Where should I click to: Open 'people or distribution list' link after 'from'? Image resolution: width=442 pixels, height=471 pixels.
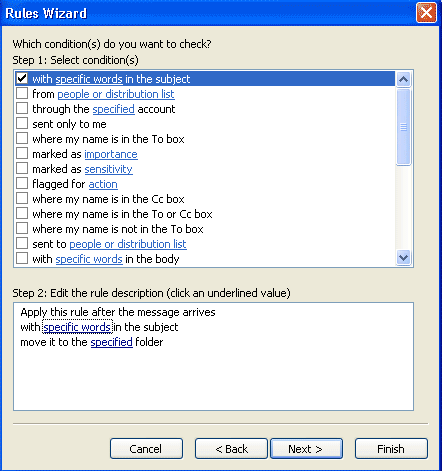[116, 94]
